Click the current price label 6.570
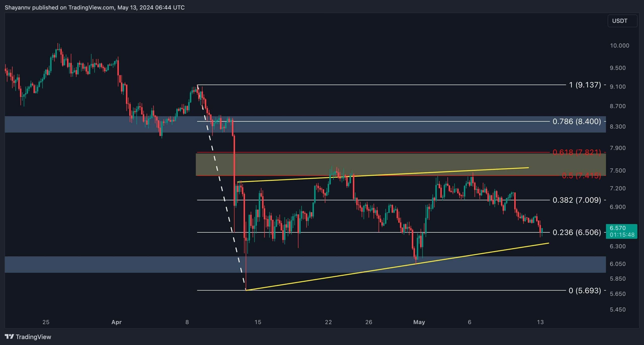The height and width of the screenshot is (345, 644). pos(618,228)
